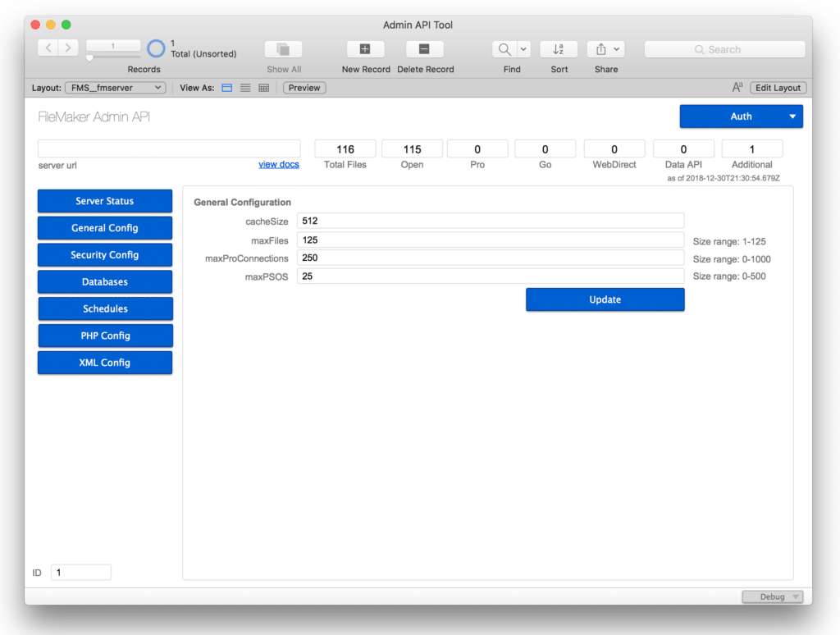
Task: Click the Update button
Action: click(x=605, y=299)
